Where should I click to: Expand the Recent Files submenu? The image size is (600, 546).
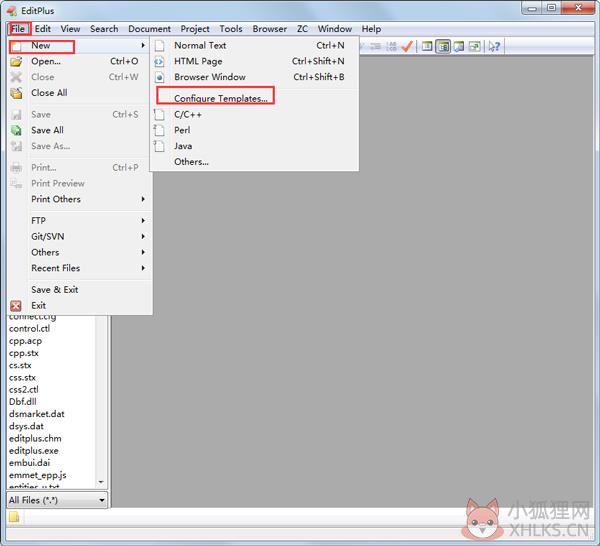click(143, 268)
